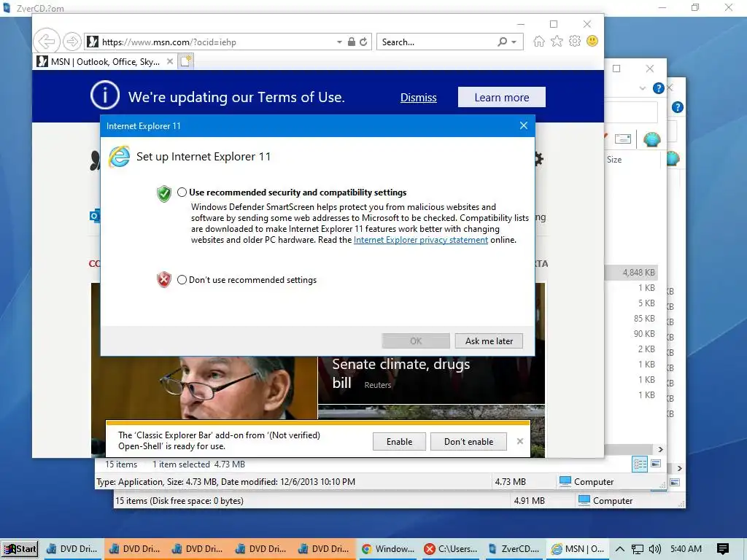Viewport: 747px width, 560px height.
Task: Dismiss the Terms of Use banner
Action: pos(418,98)
